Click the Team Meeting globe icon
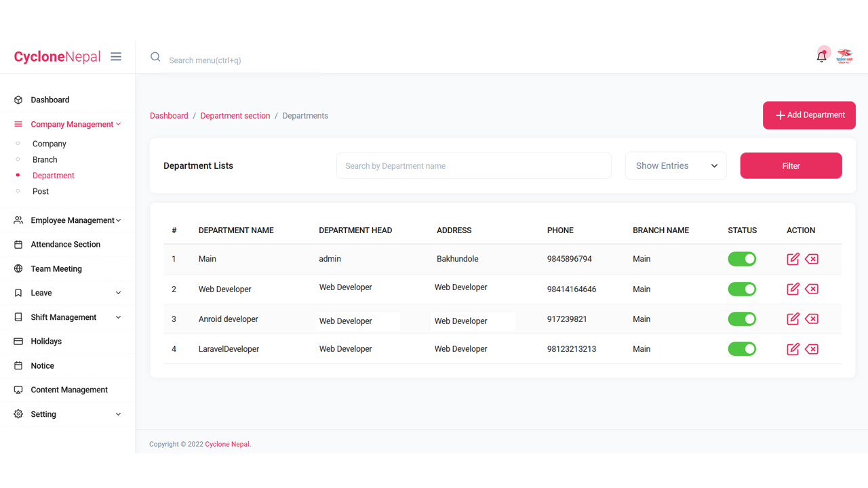 17,268
